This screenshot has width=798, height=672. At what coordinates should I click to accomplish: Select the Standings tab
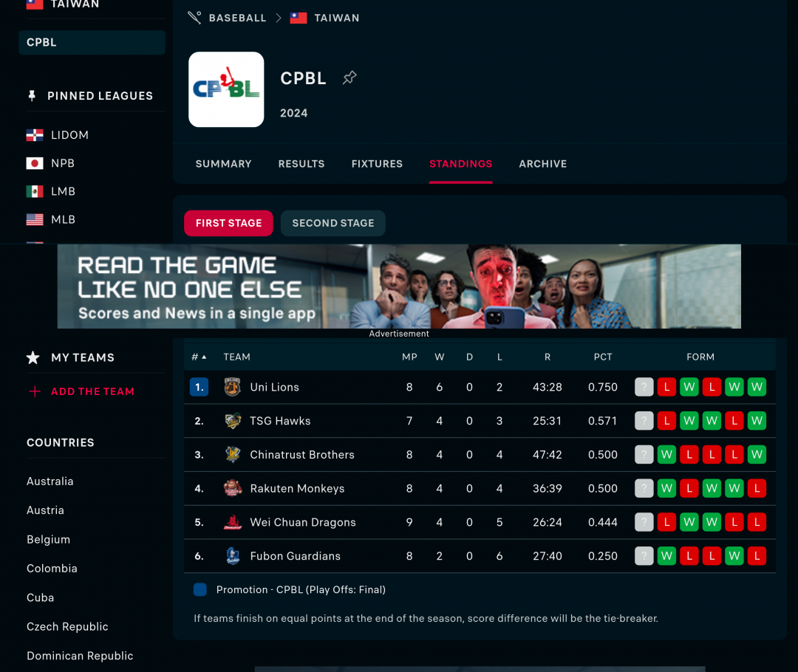[460, 164]
